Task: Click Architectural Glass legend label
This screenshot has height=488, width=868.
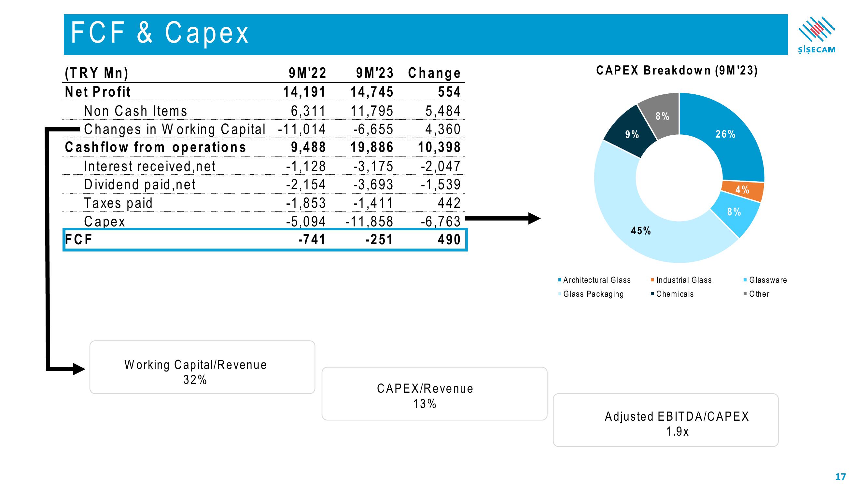Action: [x=597, y=280]
